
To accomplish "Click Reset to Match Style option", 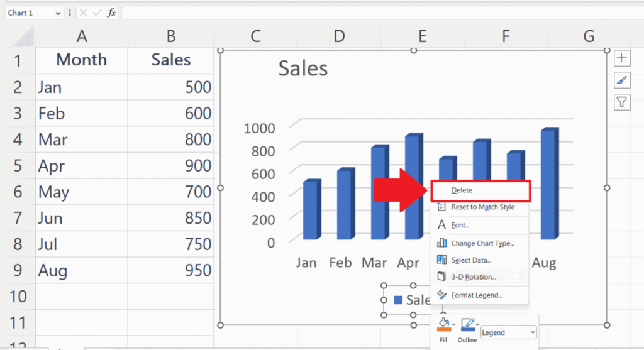I will [x=482, y=207].
